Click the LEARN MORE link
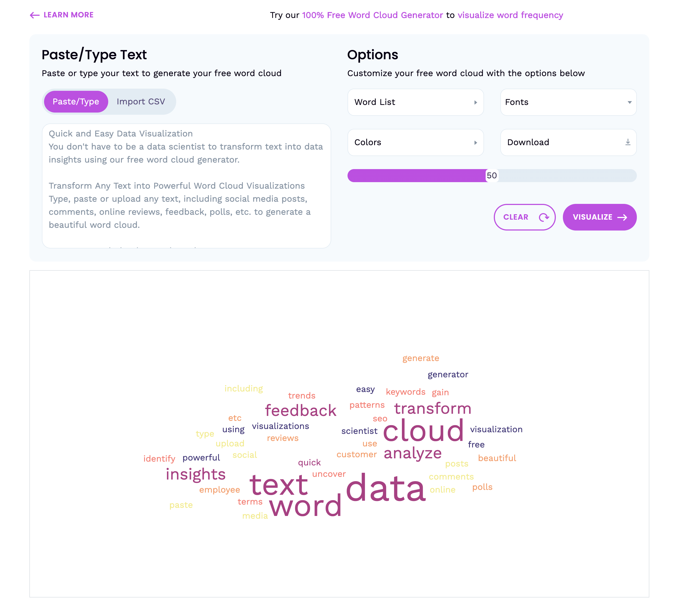 (69, 15)
